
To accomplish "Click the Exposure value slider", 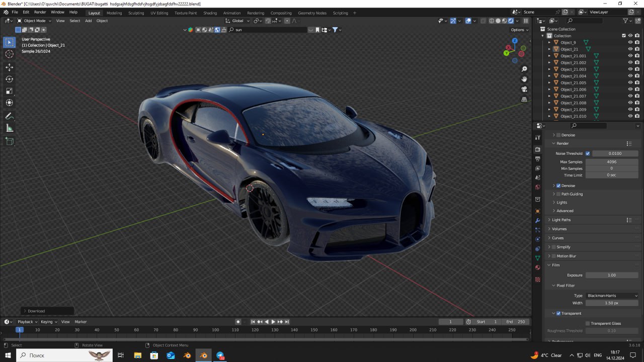I will pyautogui.click(x=611, y=275).
